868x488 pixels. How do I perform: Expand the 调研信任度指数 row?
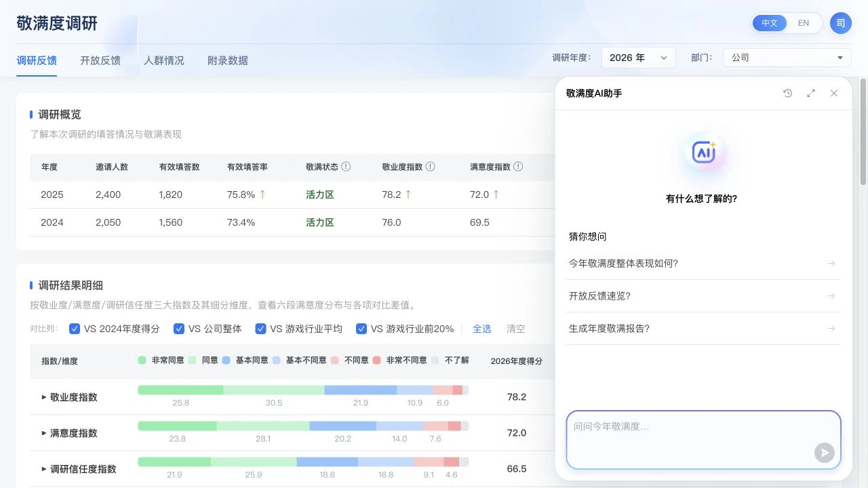[x=44, y=469]
